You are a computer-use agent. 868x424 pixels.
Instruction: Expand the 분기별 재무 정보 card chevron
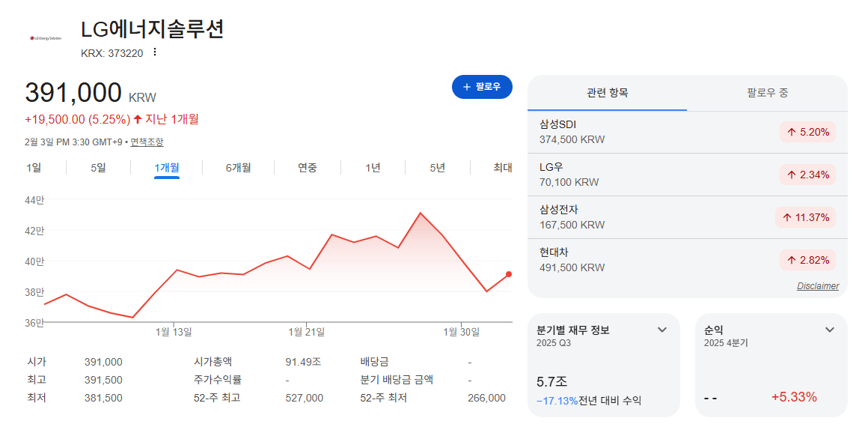pos(662,330)
